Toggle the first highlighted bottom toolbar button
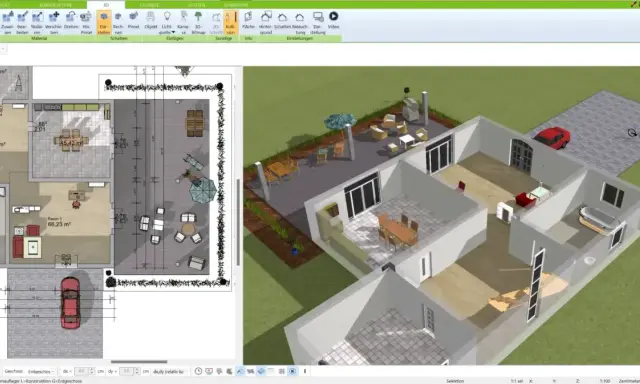The height and width of the screenshot is (384, 640). click(240, 371)
